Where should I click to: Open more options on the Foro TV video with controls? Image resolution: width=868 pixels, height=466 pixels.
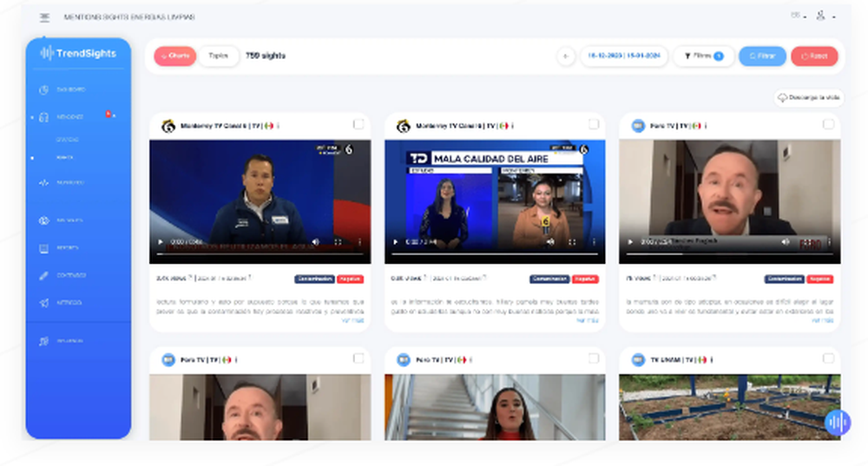(829, 242)
